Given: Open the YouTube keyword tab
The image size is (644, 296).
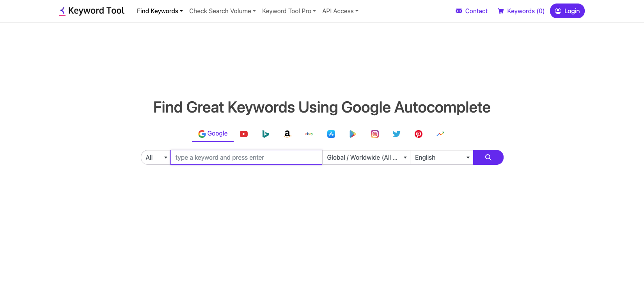Looking at the screenshot, I should [244, 134].
